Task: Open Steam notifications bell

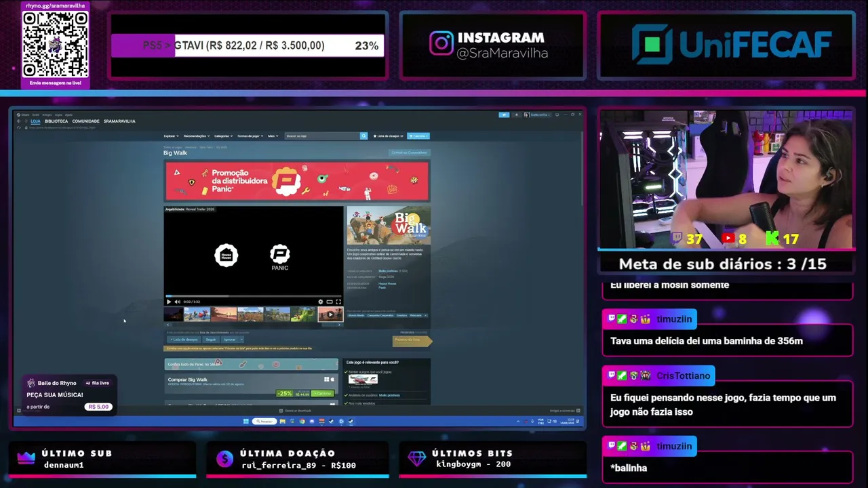Action: [x=516, y=115]
